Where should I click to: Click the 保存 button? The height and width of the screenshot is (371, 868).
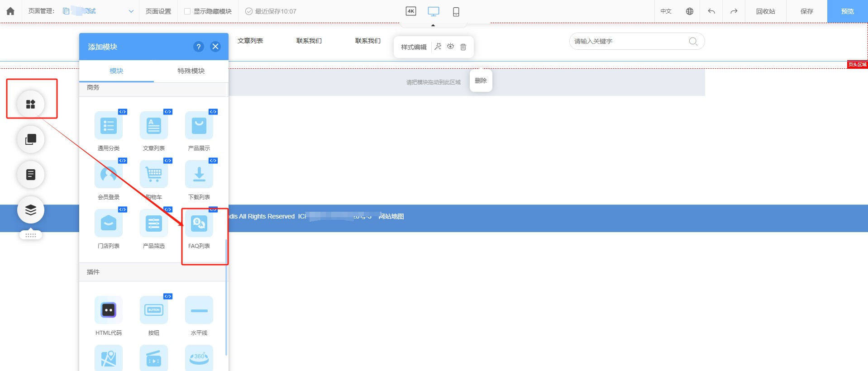pyautogui.click(x=807, y=11)
